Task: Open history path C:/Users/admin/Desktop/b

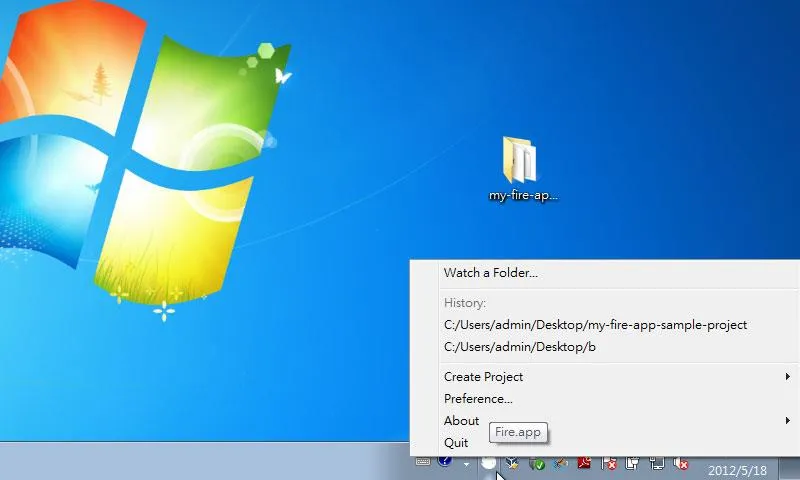Action: 519,347
